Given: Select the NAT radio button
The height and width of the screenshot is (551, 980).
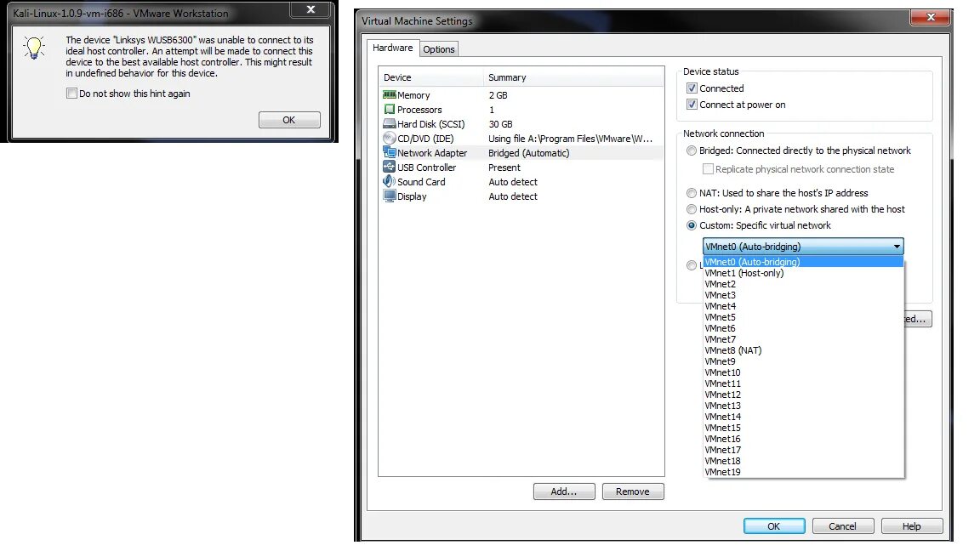Looking at the screenshot, I should click(692, 193).
